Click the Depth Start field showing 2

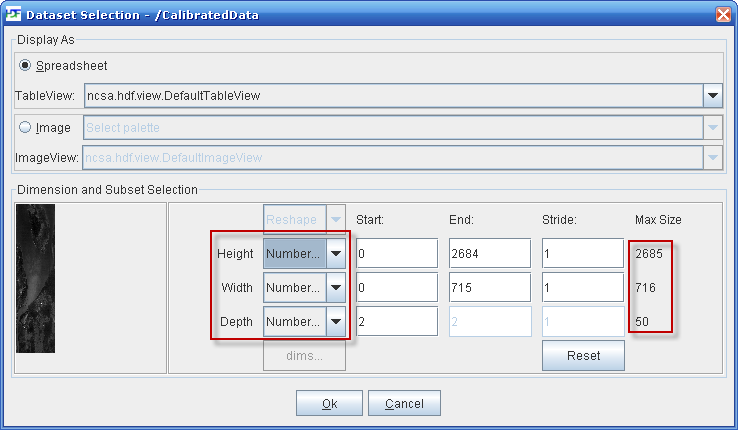tap(396, 322)
